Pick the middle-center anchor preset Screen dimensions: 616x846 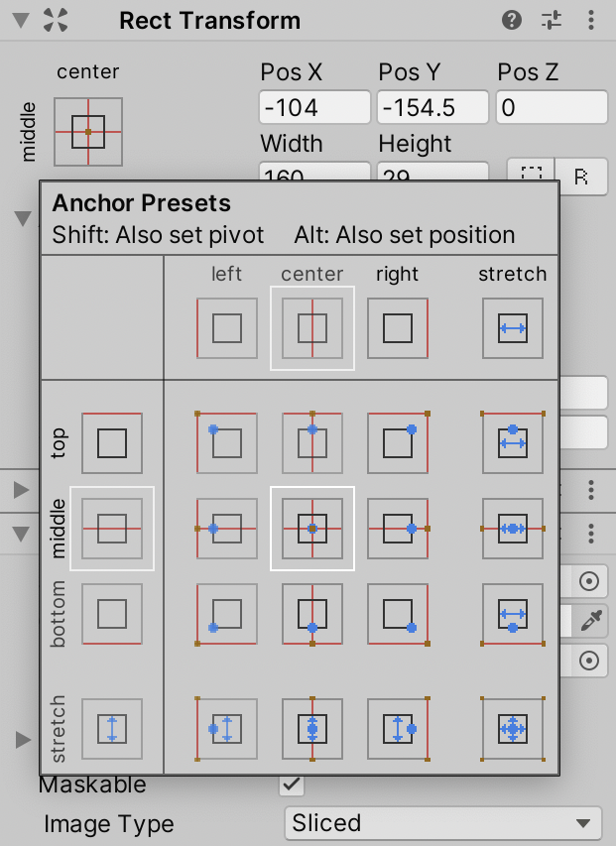click(312, 529)
